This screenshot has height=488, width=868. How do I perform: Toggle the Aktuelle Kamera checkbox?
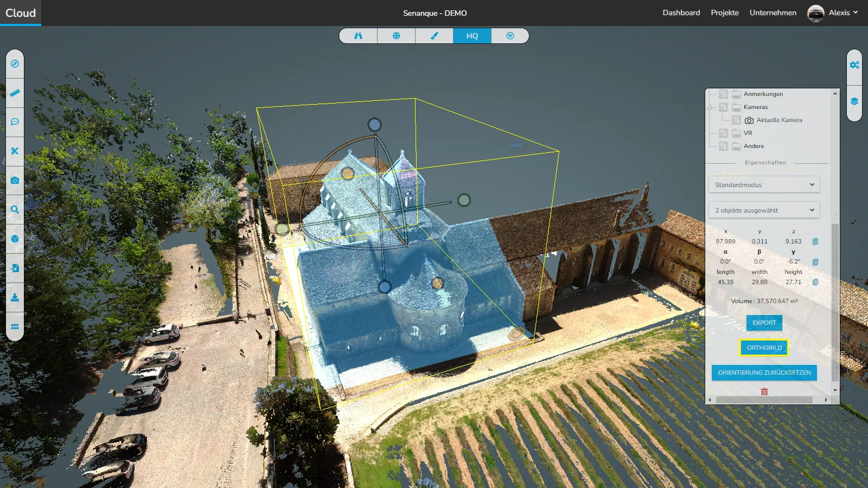[x=737, y=120]
